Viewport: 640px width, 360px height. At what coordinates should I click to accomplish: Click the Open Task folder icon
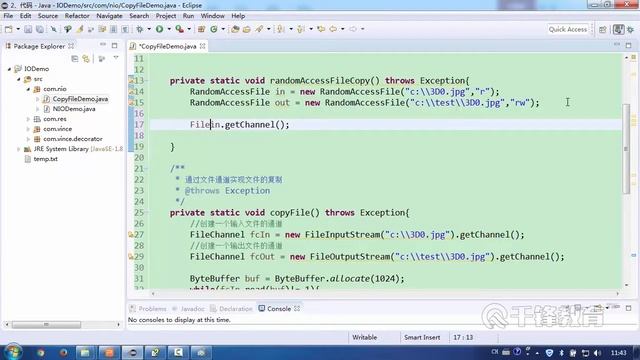tap(247, 29)
